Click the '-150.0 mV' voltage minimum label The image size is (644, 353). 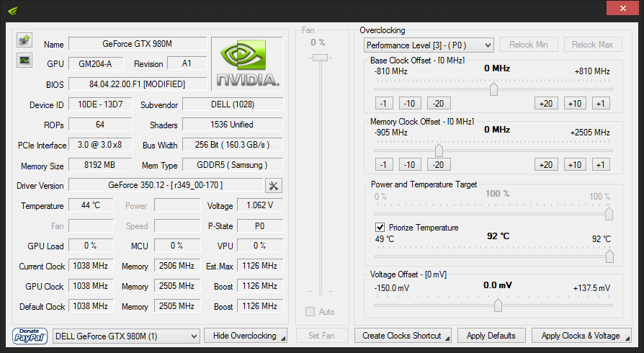(392, 288)
